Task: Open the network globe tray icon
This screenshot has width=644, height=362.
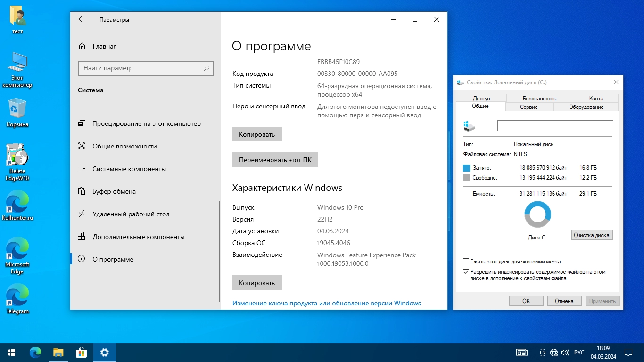Action: (554, 353)
